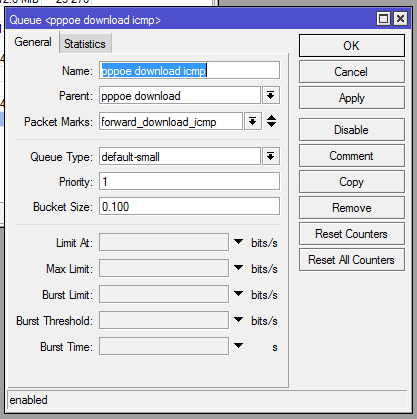417x419 pixels.
Task: Click the Bucket Size input field
Action: click(189, 206)
